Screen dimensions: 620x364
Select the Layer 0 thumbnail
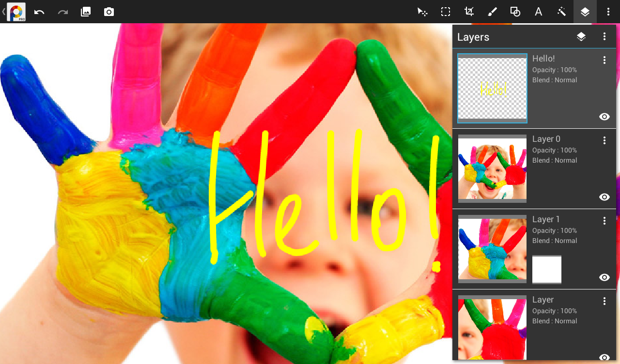click(x=492, y=169)
